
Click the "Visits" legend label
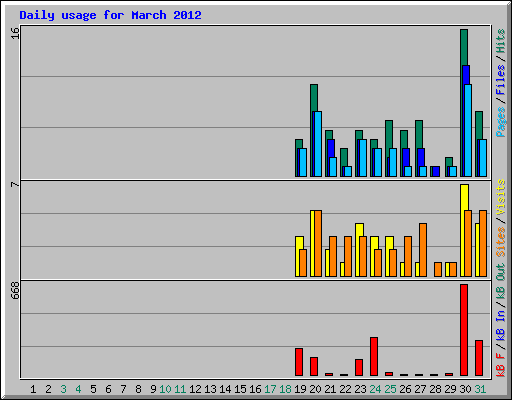[x=501, y=197]
